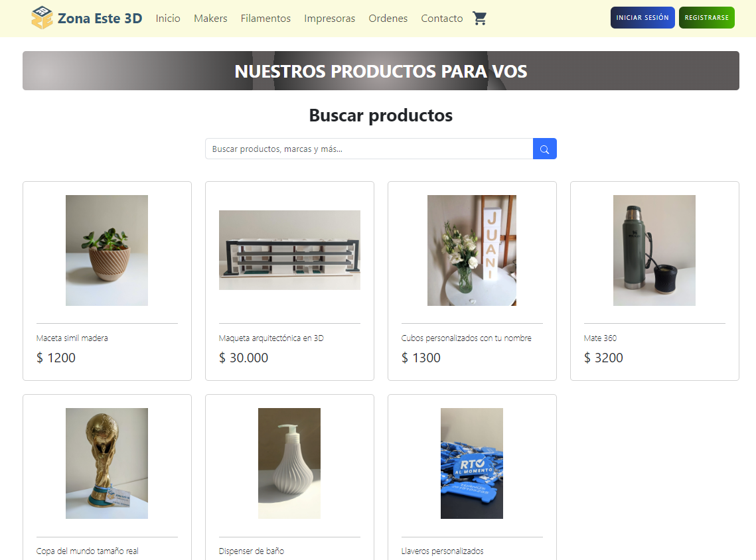Viewport: 756px width, 560px height.
Task: Select the Copa del mundo trophy image
Action: pyautogui.click(x=107, y=463)
